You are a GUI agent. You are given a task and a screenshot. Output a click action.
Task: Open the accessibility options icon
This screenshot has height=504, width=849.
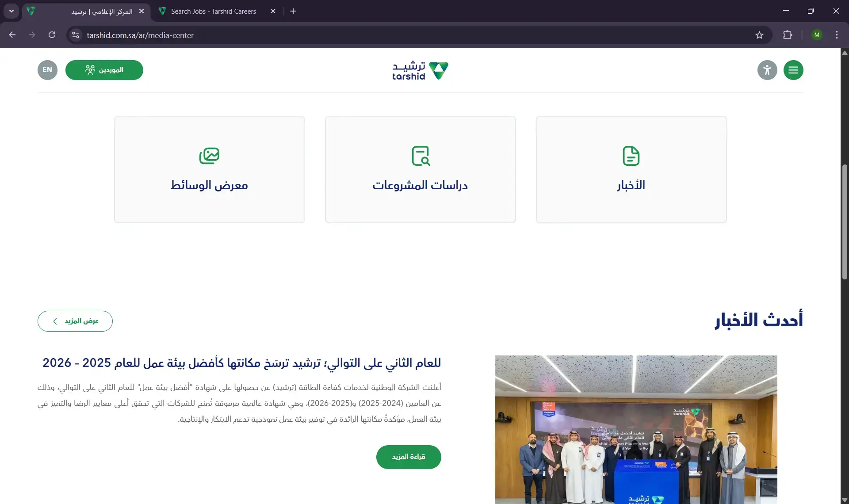coord(767,70)
